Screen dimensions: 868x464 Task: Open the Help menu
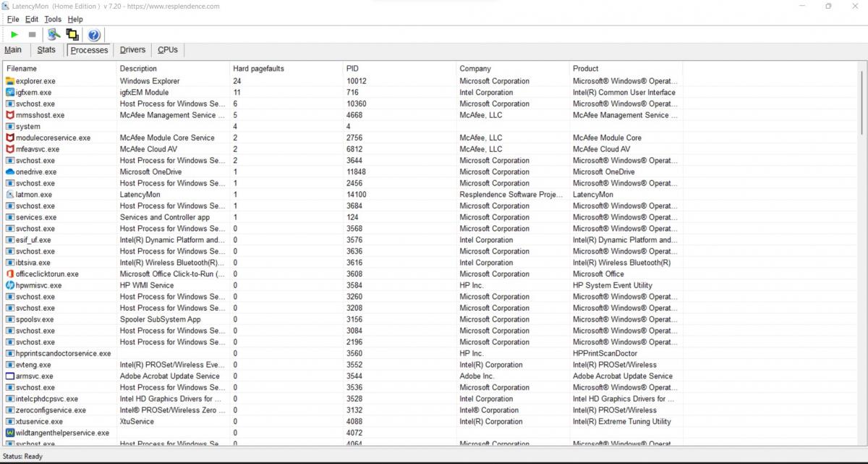tap(75, 20)
